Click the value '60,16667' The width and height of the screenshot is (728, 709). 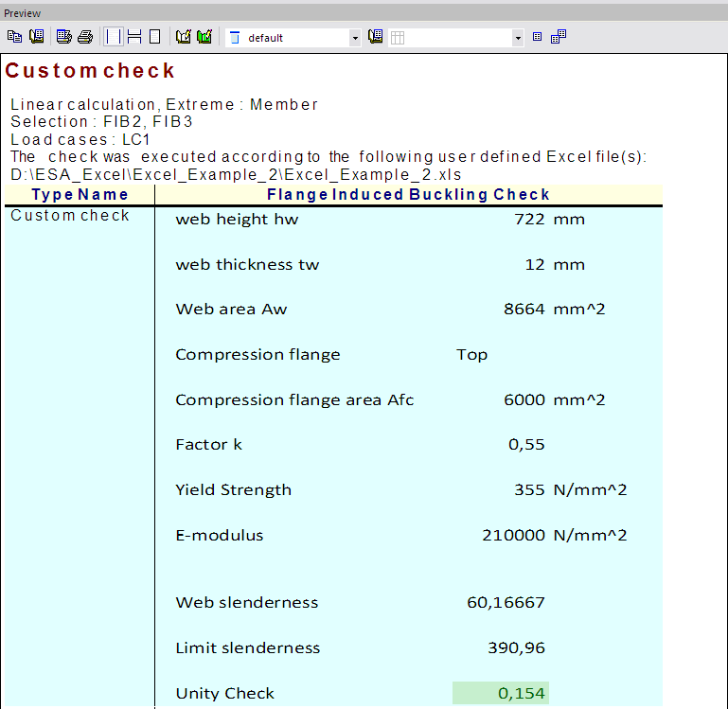(x=506, y=603)
